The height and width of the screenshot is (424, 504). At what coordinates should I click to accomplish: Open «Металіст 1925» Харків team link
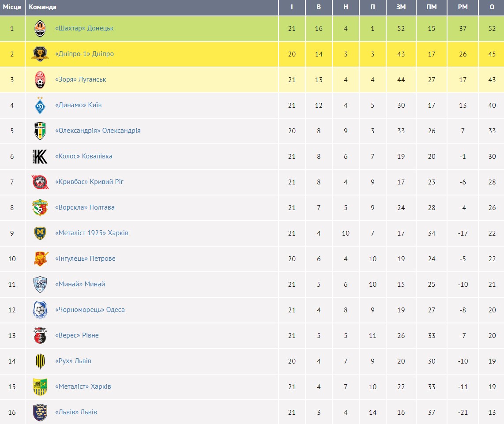(92, 233)
